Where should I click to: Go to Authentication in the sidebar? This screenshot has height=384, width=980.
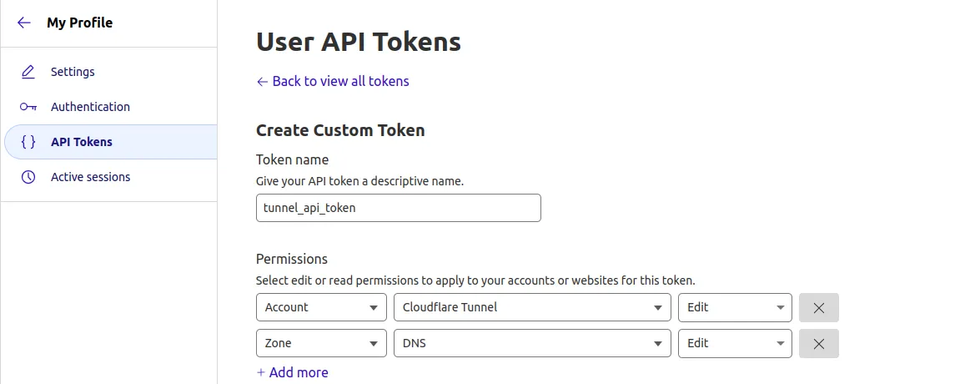point(90,107)
